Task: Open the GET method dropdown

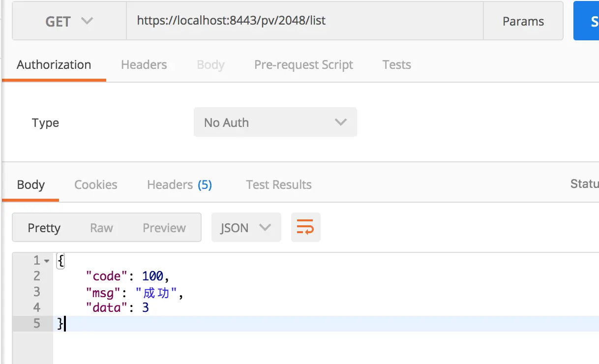Action: (69, 21)
